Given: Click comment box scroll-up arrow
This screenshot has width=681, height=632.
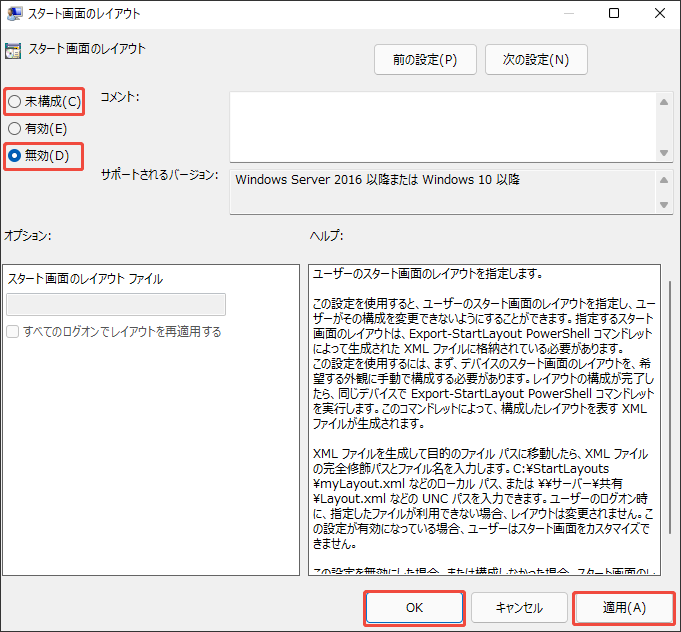Looking at the screenshot, I should [x=664, y=102].
